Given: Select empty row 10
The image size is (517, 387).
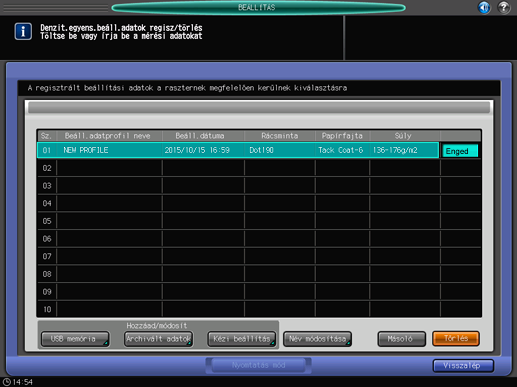Looking at the screenshot, I should point(259,309).
